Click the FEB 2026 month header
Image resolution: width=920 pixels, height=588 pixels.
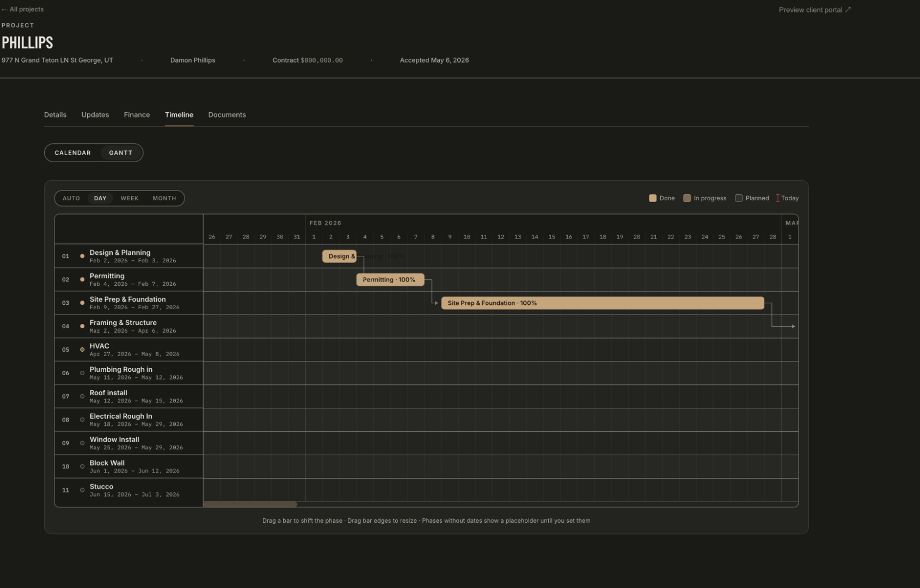(x=326, y=223)
